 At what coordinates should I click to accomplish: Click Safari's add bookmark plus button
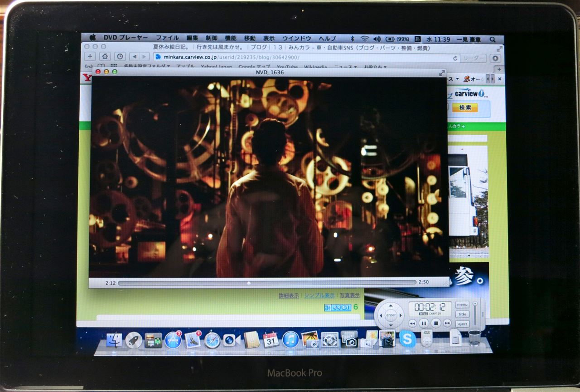coord(90,57)
